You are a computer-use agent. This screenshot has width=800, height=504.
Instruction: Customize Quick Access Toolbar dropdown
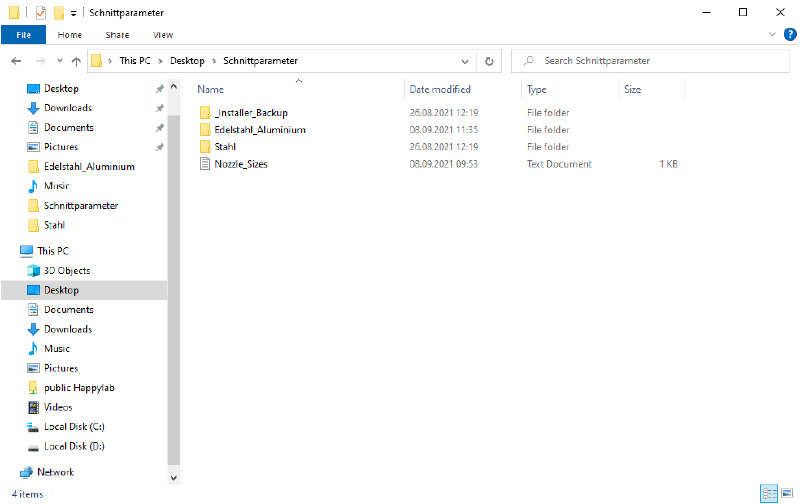point(74,13)
